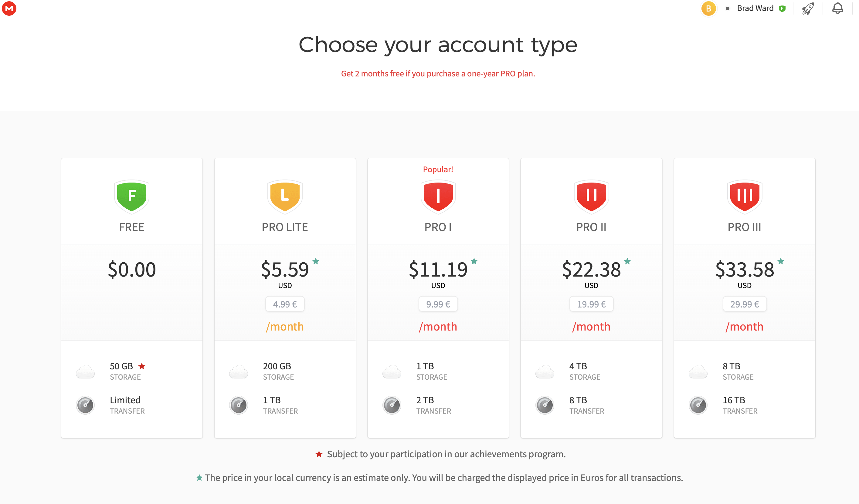Select the PRO II shield icon
The image size is (859, 504).
point(591,197)
